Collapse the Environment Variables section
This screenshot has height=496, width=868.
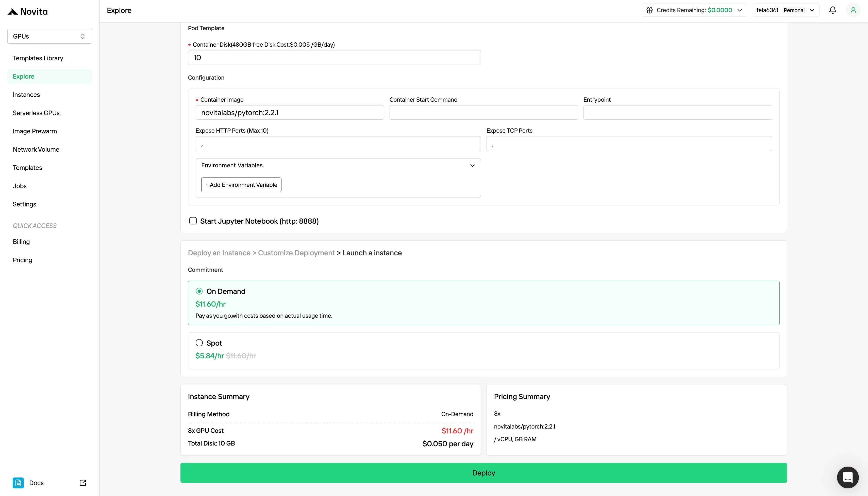(x=472, y=165)
